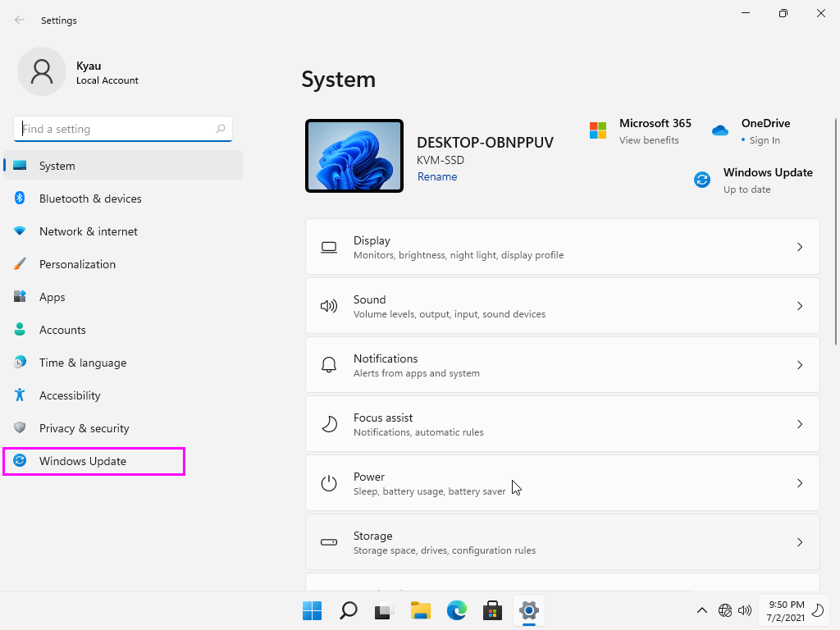Click the Notifications bell icon
Viewport: 840px width, 630px height.
pyautogui.click(x=329, y=365)
